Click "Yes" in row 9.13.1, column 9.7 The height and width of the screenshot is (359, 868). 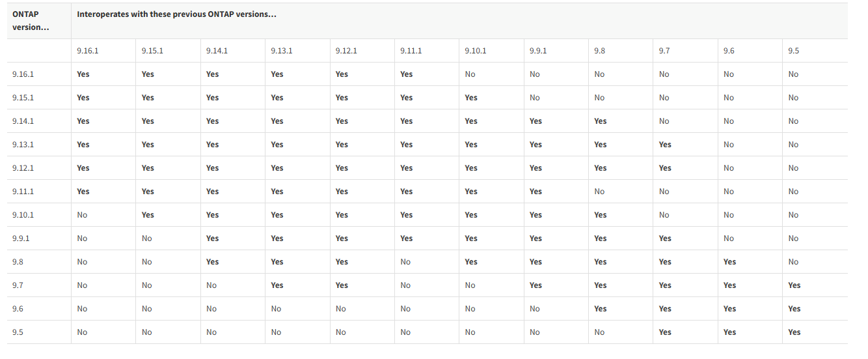tap(664, 145)
